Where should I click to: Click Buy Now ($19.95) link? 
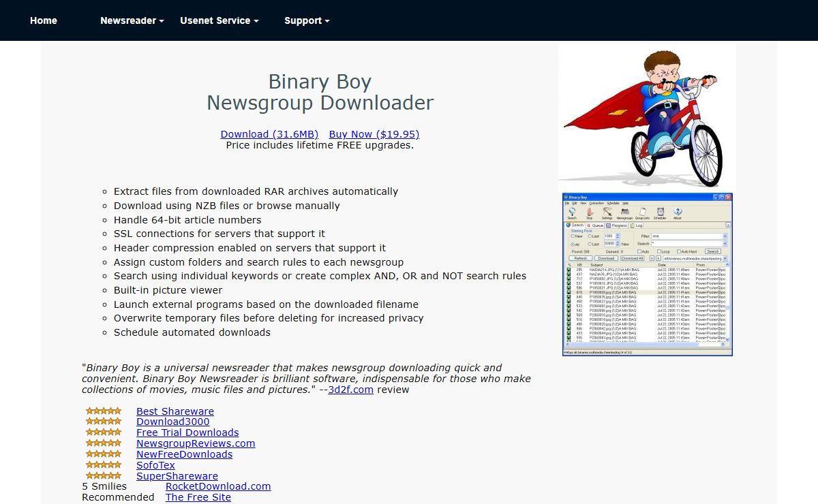(374, 134)
